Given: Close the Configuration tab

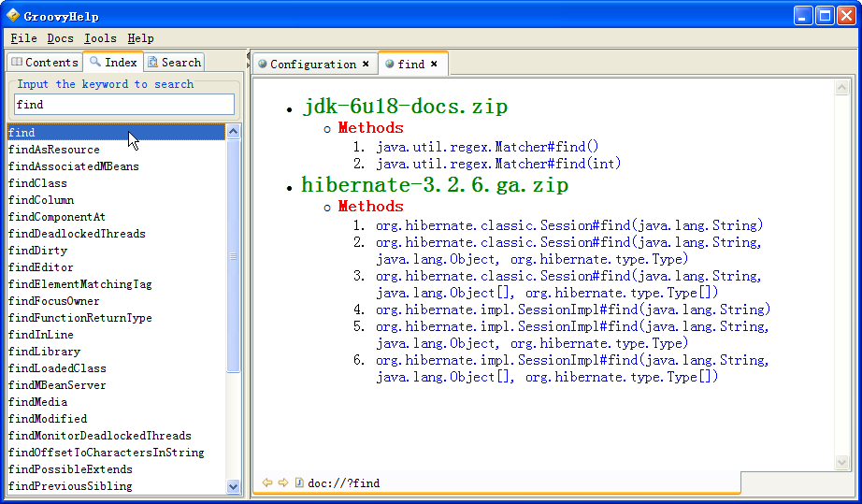Looking at the screenshot, I should tap(366, 65).
